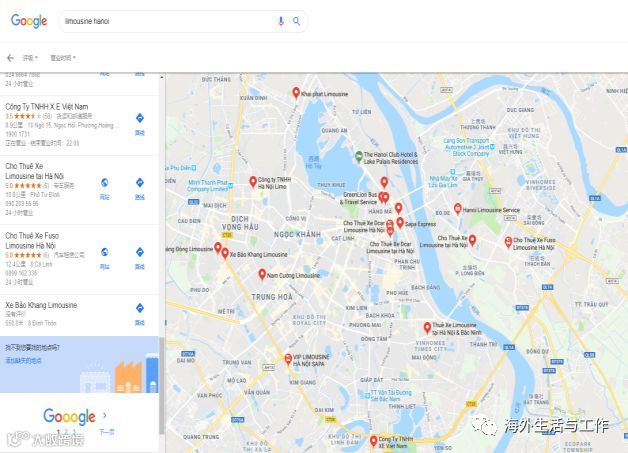Get directions to Công Ty TNHH X E Việt Nam
The width and height of the screenshot is (628, 453).
[x=139, y=124]
